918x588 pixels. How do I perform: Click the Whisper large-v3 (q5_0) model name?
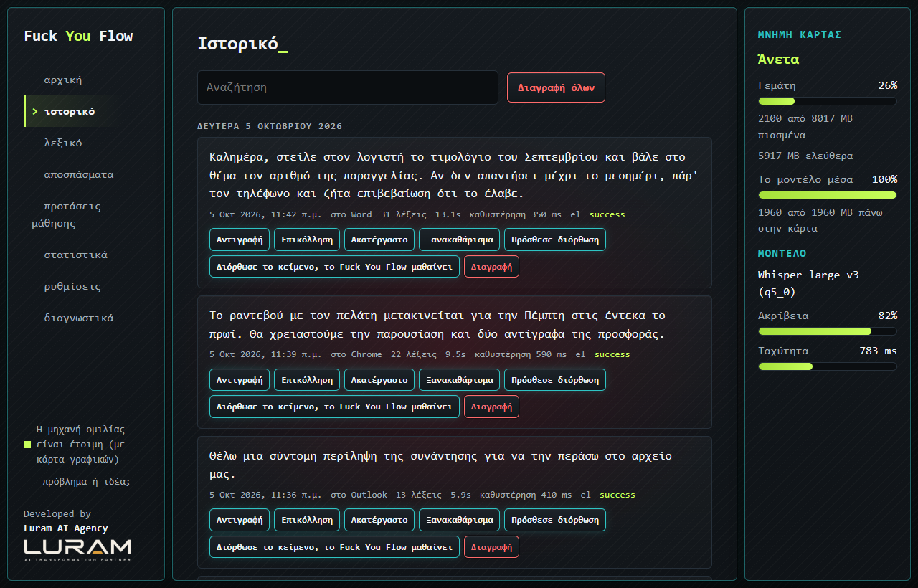(808, 283)
